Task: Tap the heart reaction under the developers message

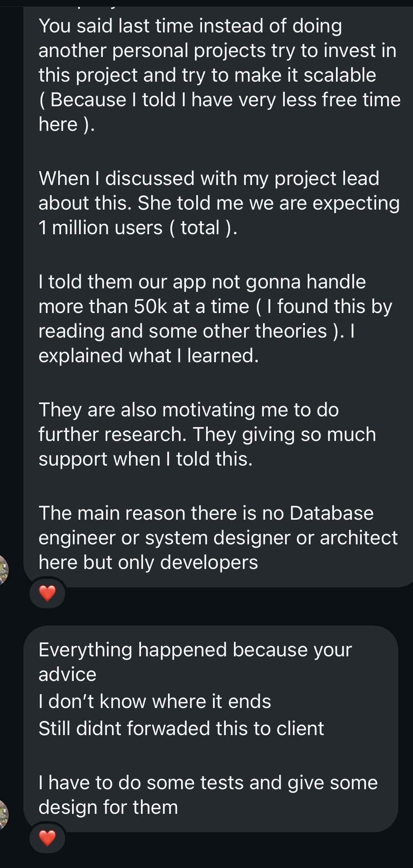Action: 47,593
